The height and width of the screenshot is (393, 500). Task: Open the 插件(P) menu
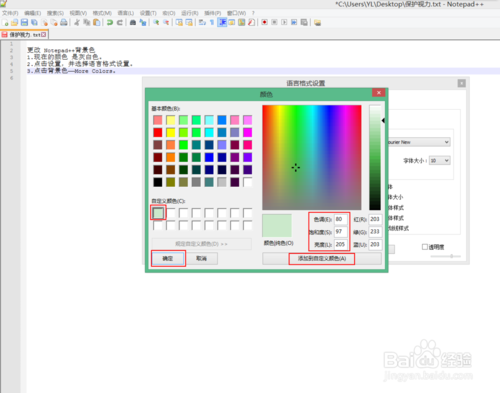pyautogui.click(x=213, y=13)
